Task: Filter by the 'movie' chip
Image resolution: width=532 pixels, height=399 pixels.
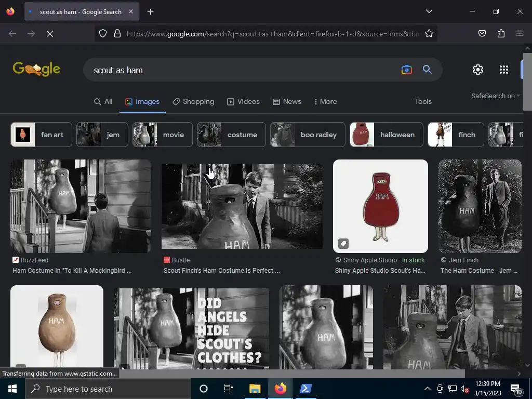Action: pyautogui.click(x=163, y=135)
